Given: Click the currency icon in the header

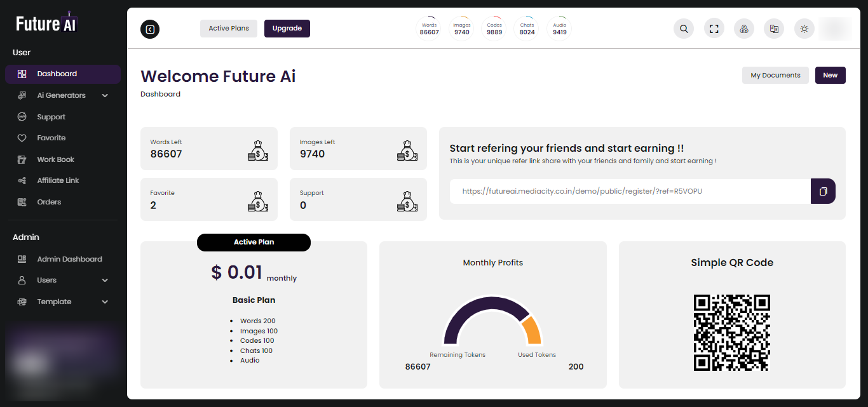Looking at the screenshot, I should [x=743, y=29].
